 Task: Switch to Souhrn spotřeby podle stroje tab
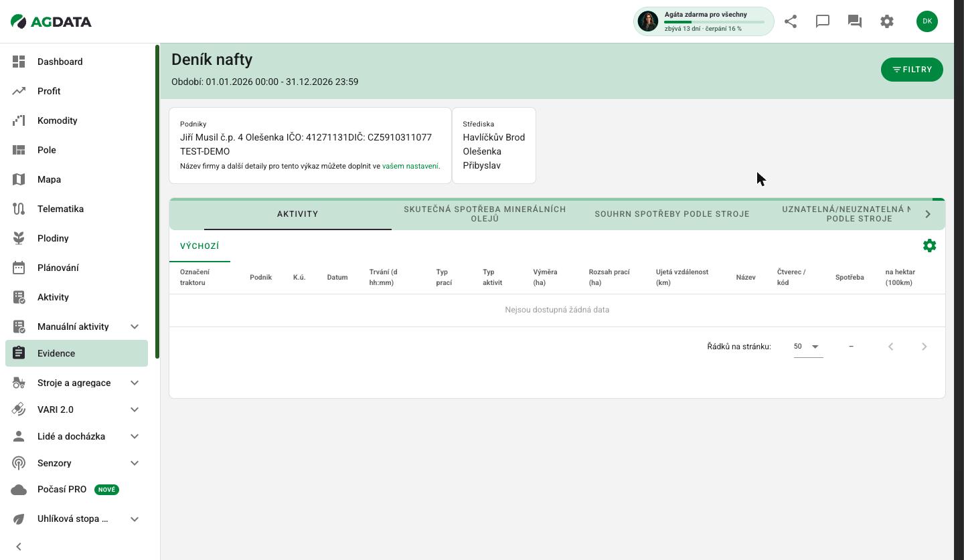click(x=672, y=214)
